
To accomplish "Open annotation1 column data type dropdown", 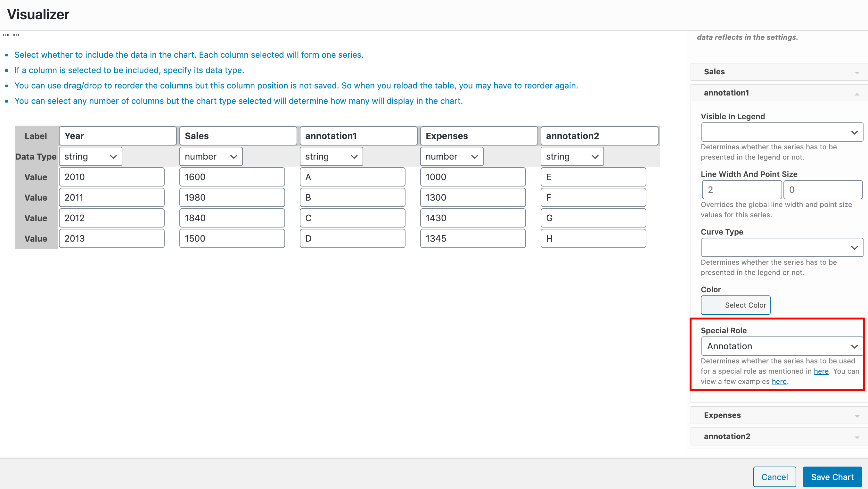I will tap(331, 156).
